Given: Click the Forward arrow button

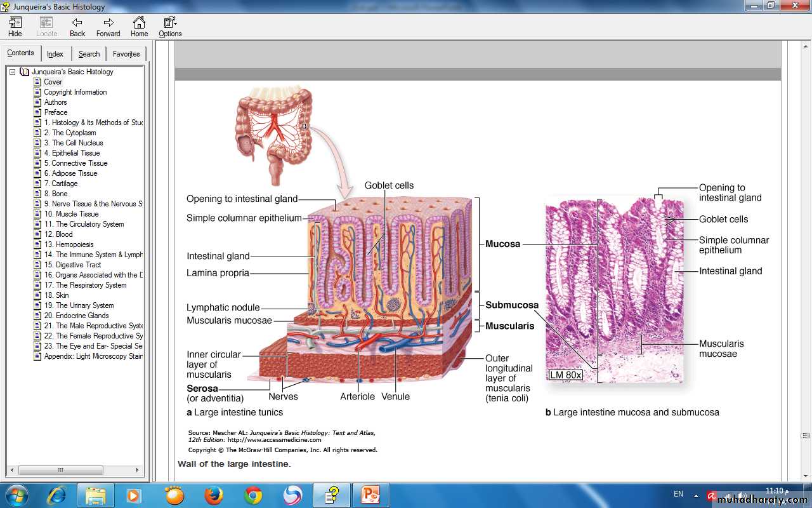Looking at the screenshot, I should (108, 27).
